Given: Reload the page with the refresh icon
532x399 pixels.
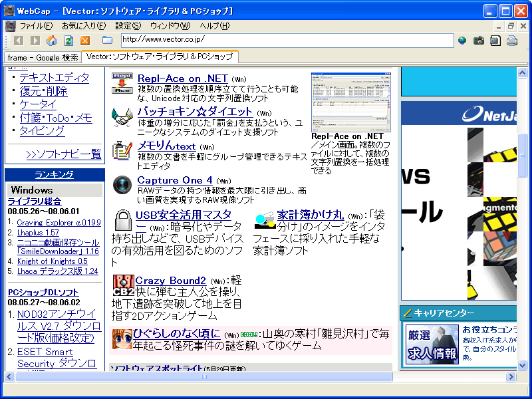Looking at the screenshot, I should pyautogui.click(x=69, y=41).
